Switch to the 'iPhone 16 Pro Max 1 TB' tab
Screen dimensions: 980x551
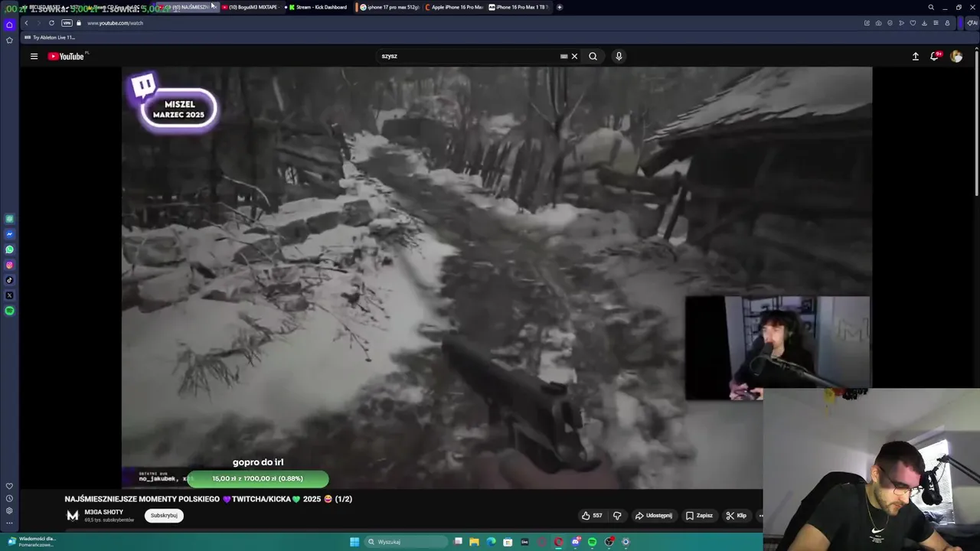click(x=518, y=7)
